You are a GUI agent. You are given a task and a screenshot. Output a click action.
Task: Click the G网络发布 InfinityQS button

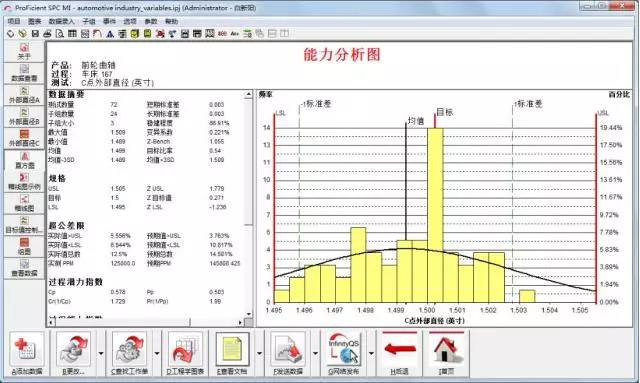pos(344,354)
